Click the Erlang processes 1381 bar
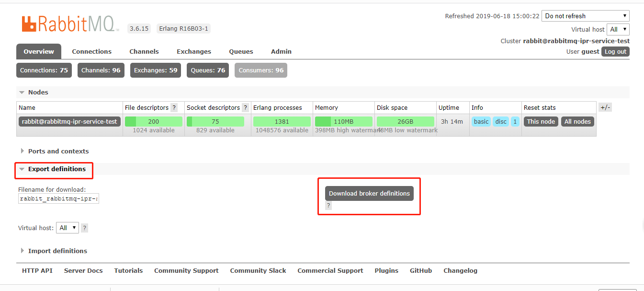Image resolution: width=644 pixels, height=291 pixels. tap(282, 122)
